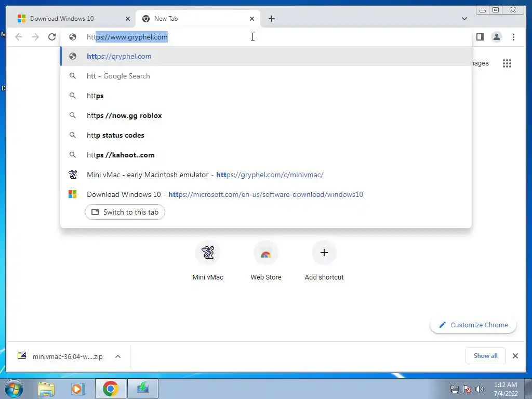Viewport: 532px width, 399px height.
Task: Open the Web Store shortcut tile
Action: pyautogui.click(x=266, y=261)
